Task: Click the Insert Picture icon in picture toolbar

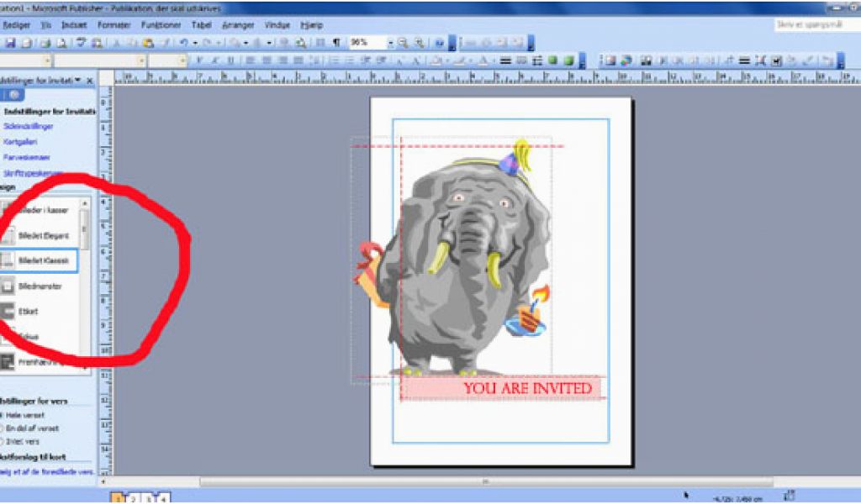Action: pos(610,60)
